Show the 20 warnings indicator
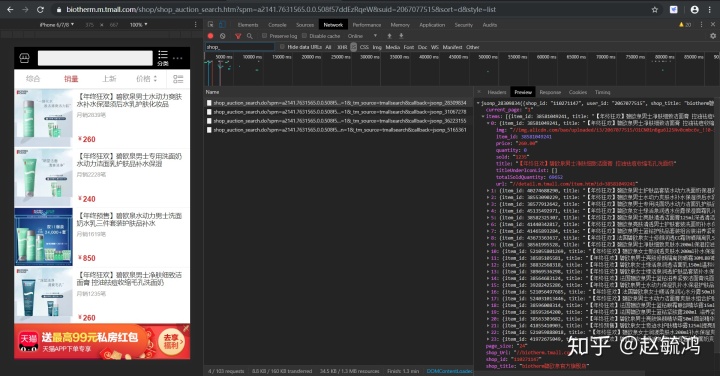The image size is (720, 376). 685,25
